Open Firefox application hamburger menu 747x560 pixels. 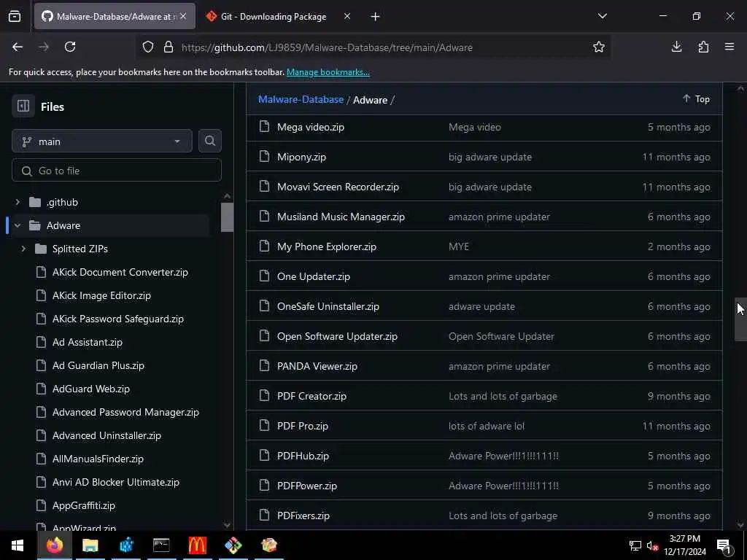click(x=729, y=47)
